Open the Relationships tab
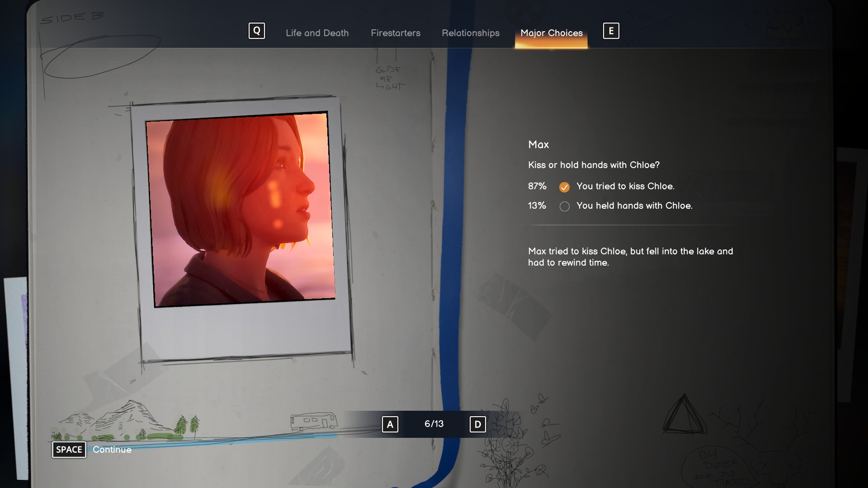This screenshot has height=488, width=868. pyautogui.click(x=470, y=33)
